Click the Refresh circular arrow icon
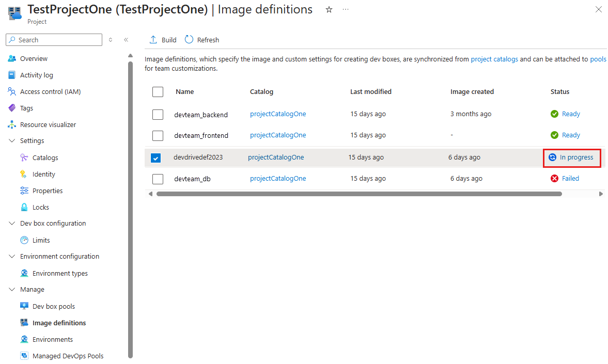 [189, 40]
